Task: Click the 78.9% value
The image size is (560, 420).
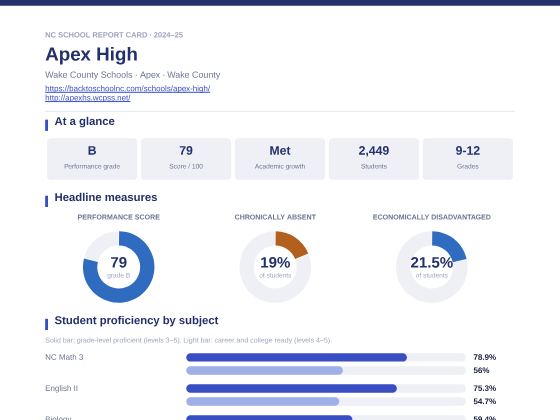Action: [484, 357]
